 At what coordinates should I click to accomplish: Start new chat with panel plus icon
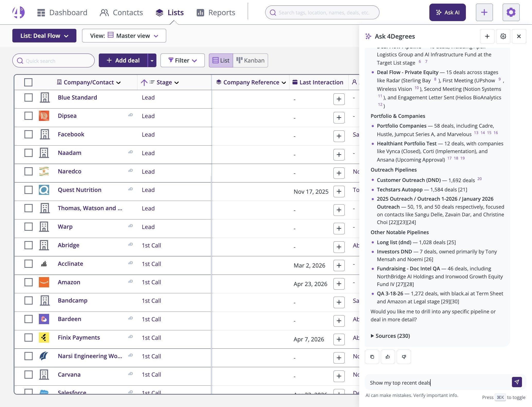[487, 36]
